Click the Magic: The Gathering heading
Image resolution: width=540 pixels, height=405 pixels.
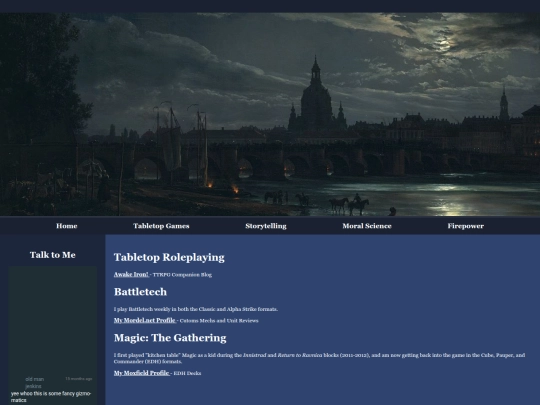[170, 338]
